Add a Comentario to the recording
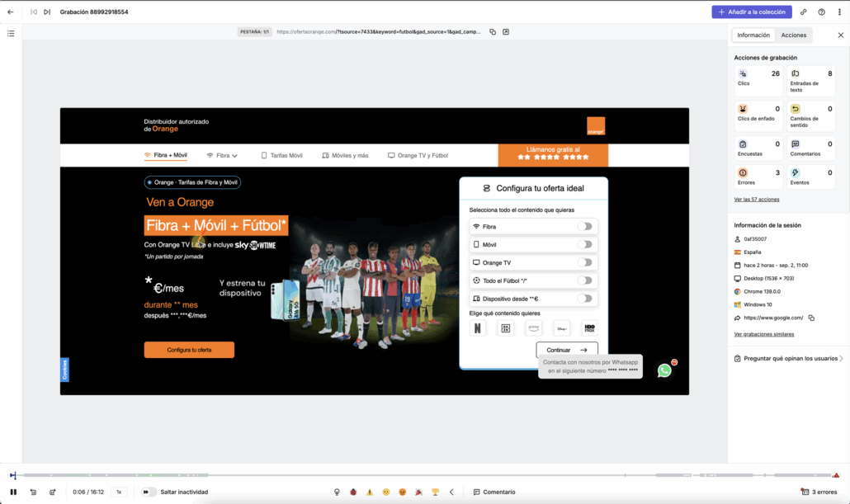 click(494, 492)
